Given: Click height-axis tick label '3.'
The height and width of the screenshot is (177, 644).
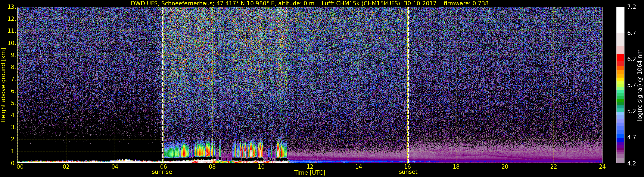Looking at the screenshot, I should tap(13, 127).
